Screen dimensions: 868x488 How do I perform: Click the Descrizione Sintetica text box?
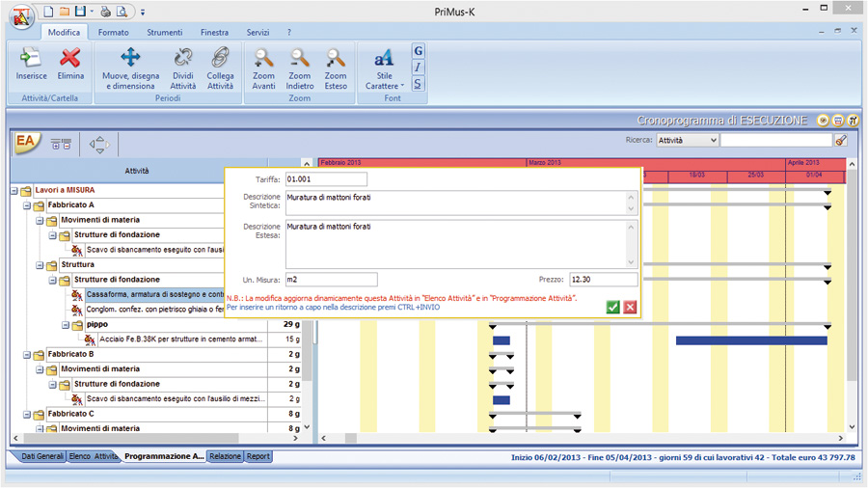(461, 203)
